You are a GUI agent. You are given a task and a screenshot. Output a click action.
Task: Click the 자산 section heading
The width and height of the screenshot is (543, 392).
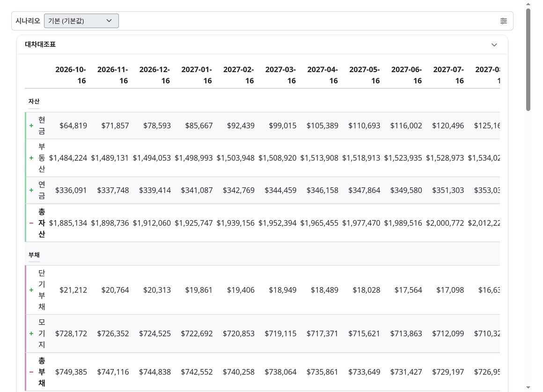(34, 101)
